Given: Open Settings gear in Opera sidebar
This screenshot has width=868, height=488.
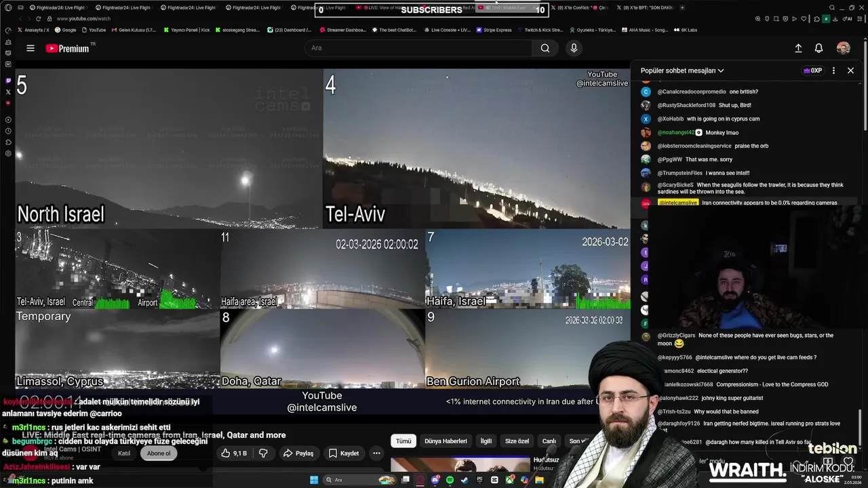Looking at the screenshot, I should click(x=8, y=154).
